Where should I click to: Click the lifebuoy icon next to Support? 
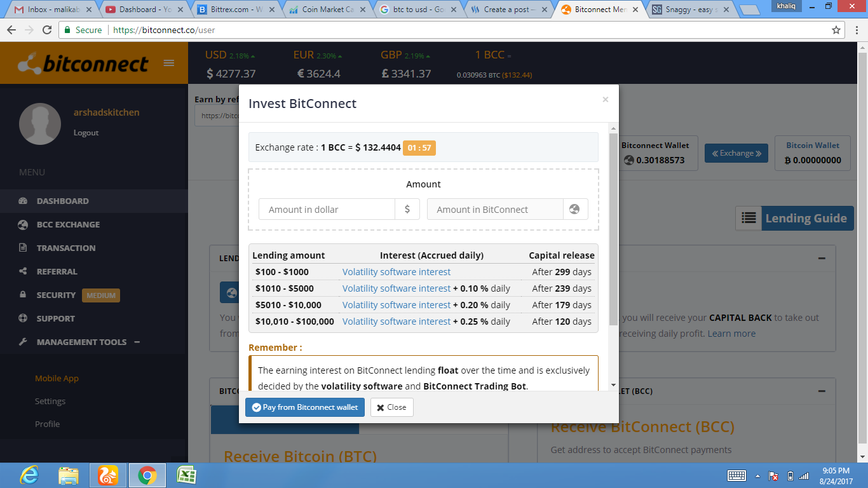(x=24, y=318)
